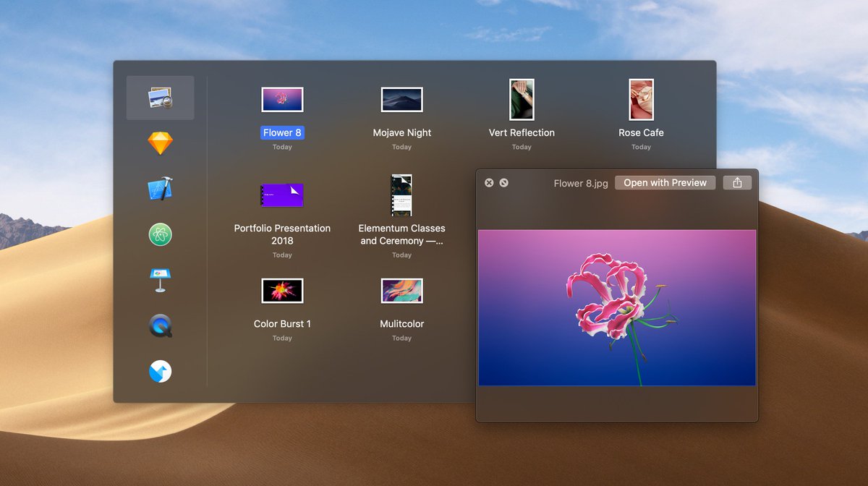Select the QuickTime Player in sidebar

tap(160, 325)
